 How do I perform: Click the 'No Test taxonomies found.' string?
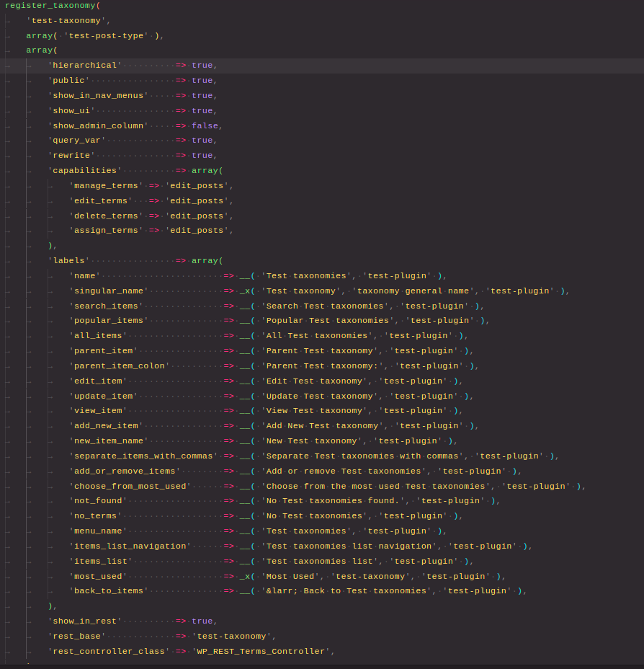click(335, 501)
